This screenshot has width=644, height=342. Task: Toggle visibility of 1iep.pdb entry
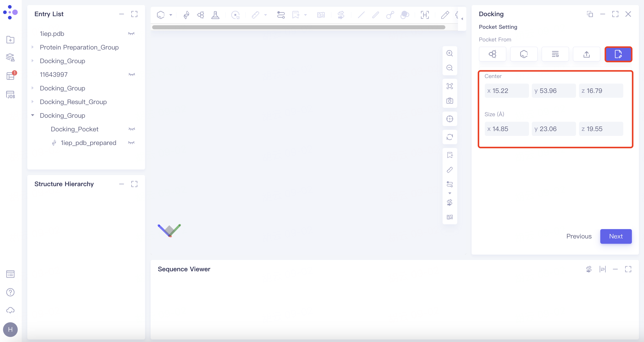pyautogui.click(x=131, y=34)
